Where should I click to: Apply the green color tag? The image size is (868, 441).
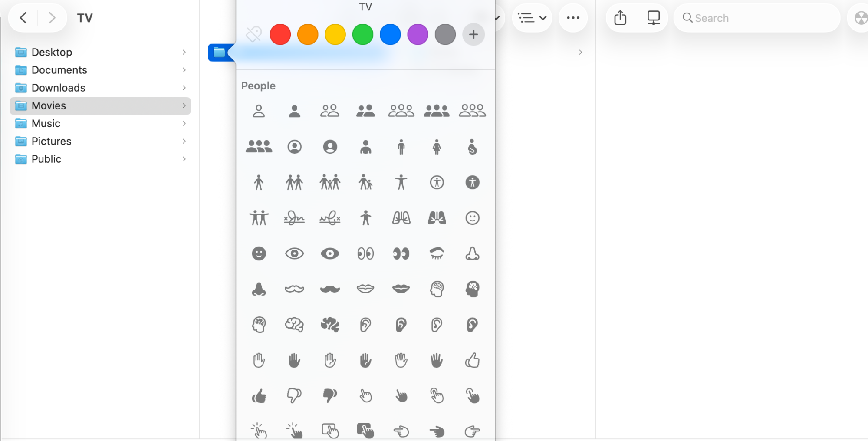point(363,34)
